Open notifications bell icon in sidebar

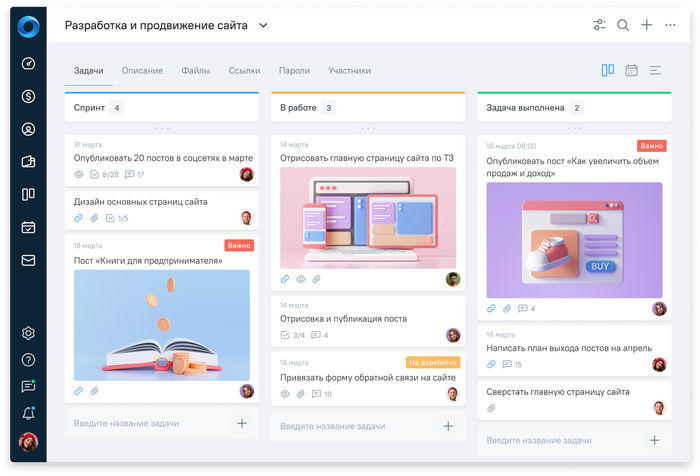(x=28, y=413)
